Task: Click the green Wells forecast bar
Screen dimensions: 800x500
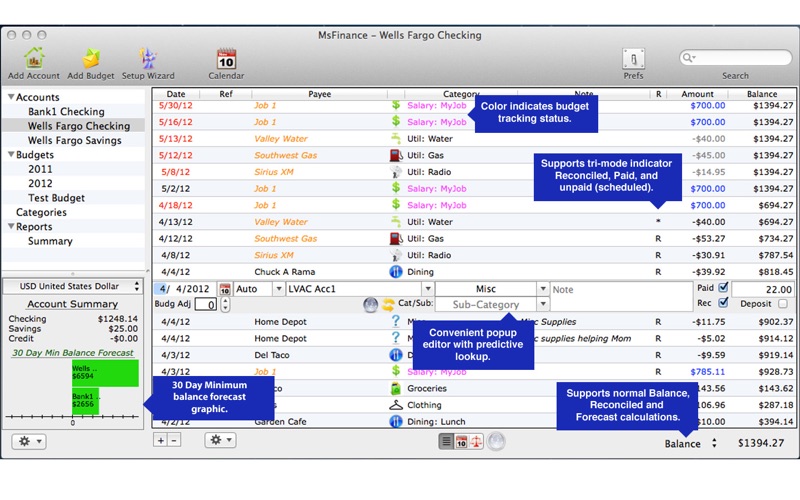Action: [105, 373]
